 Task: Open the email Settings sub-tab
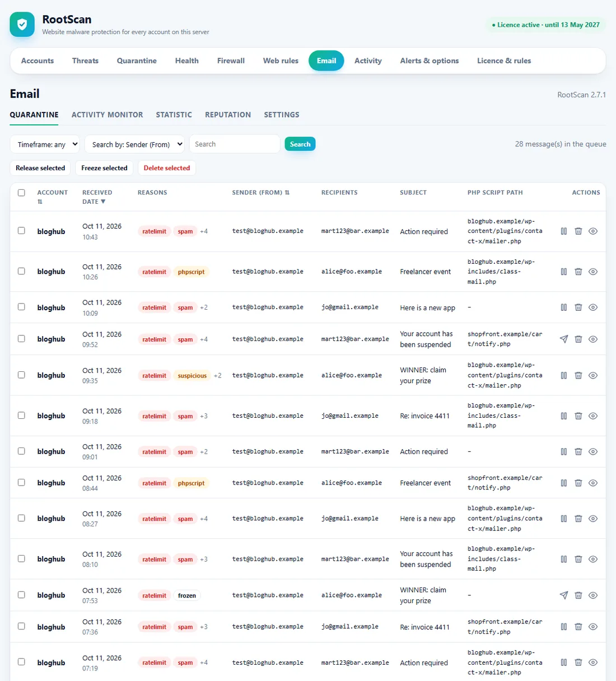pyautogui.click(x=282, y=115)
